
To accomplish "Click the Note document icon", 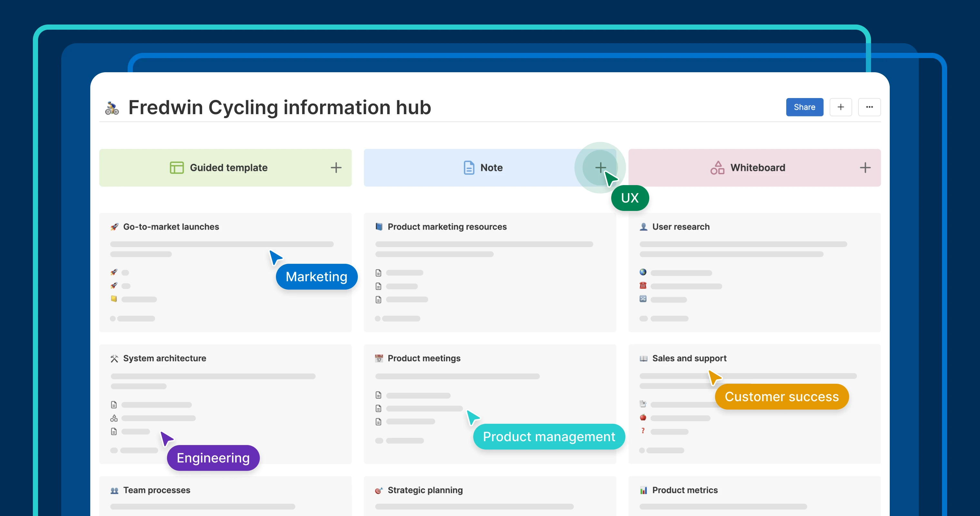I will [x=469, y=167].
